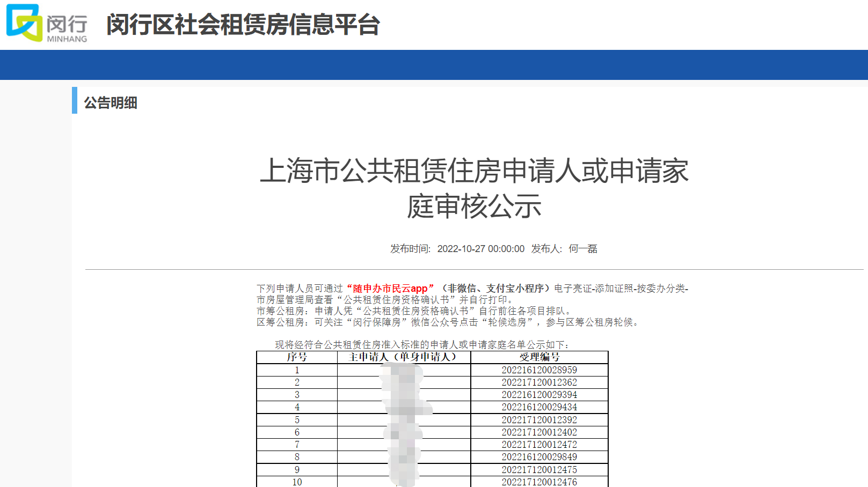868x487 pixels.
Task: Select the 公告明细 section heading
Action: coord(111,102)
